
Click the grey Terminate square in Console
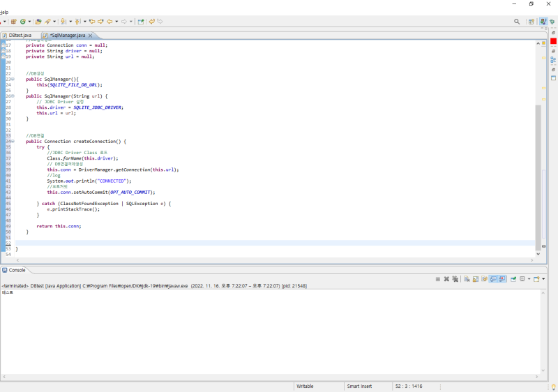pos(438,279)
